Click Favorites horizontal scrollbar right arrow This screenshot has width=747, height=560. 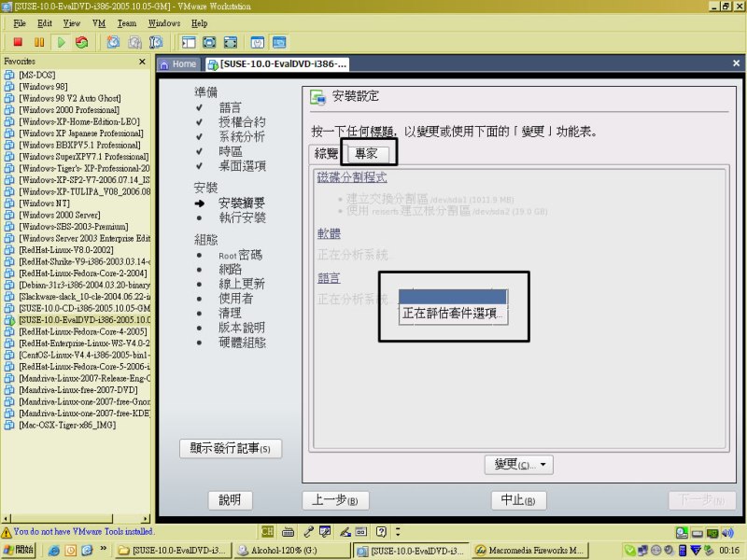pyautogui.click(x=146, y=519)
